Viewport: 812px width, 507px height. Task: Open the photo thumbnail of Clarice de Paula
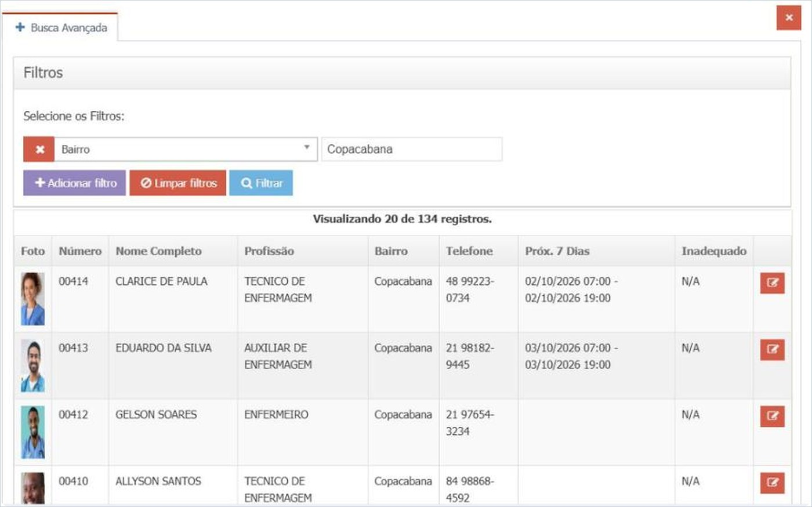click(x=33, y=299)
